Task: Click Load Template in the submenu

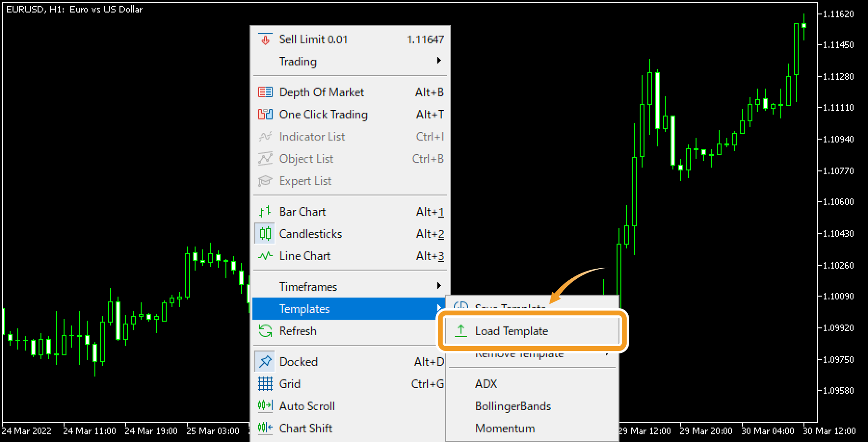Action: click(x=532, y=331)
